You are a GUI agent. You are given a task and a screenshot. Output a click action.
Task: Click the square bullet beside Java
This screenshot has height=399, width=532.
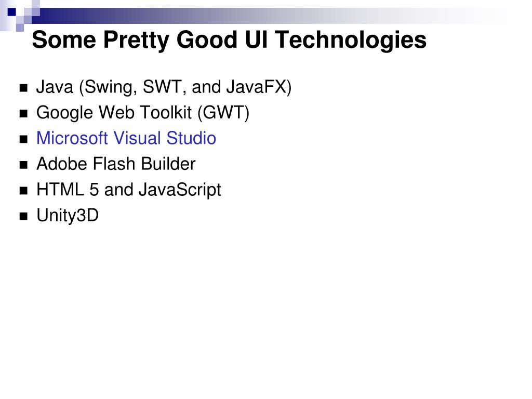coord(23,88)
